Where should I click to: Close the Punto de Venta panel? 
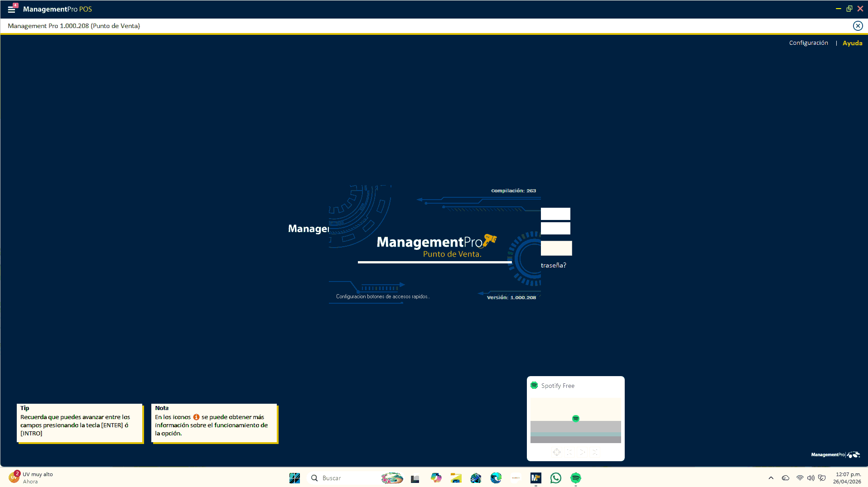[858, 26]
